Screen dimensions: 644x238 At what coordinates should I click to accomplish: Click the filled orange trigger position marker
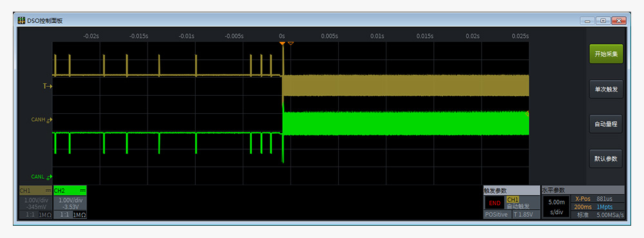pos(282,43)
